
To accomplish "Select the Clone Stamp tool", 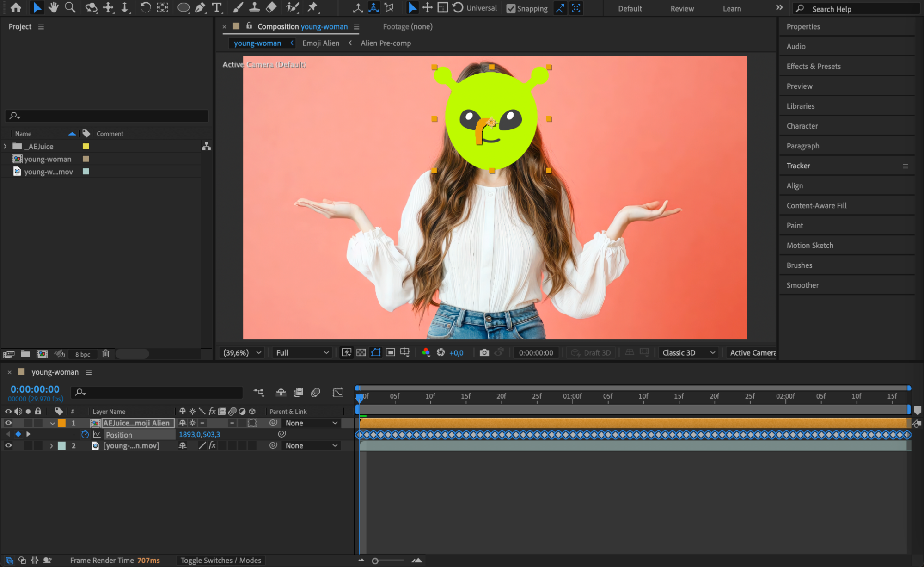I will [x=254, y=7].
